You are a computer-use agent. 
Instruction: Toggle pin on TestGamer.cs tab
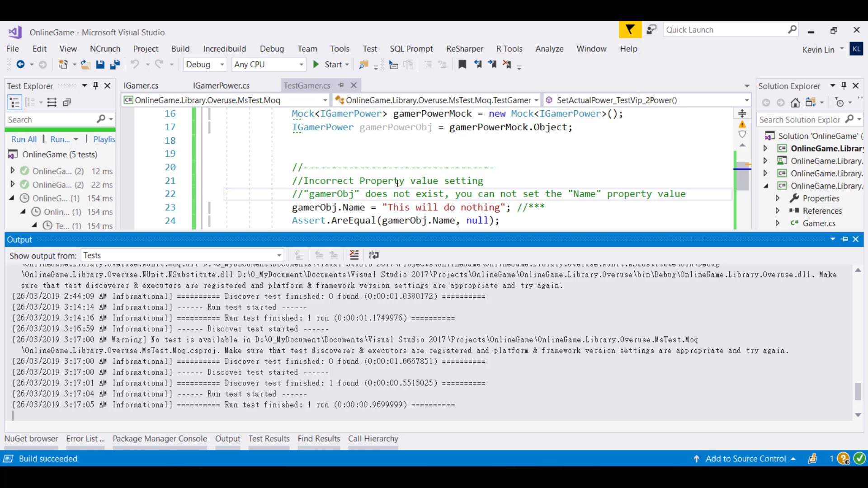[x=341, y=85]
